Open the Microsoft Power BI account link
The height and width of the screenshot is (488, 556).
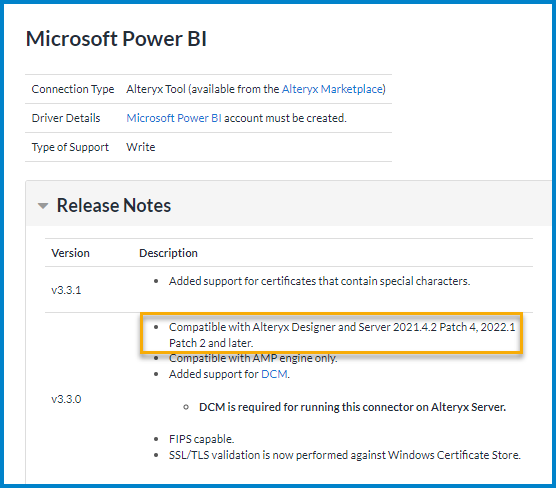[174, 118]
